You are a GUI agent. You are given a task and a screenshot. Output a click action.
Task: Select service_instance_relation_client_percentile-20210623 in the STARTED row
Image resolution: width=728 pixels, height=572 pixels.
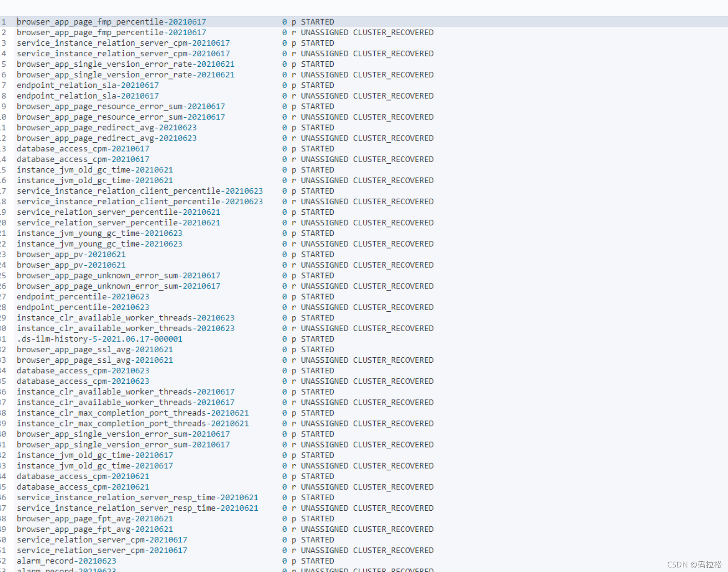click(140, 191)
